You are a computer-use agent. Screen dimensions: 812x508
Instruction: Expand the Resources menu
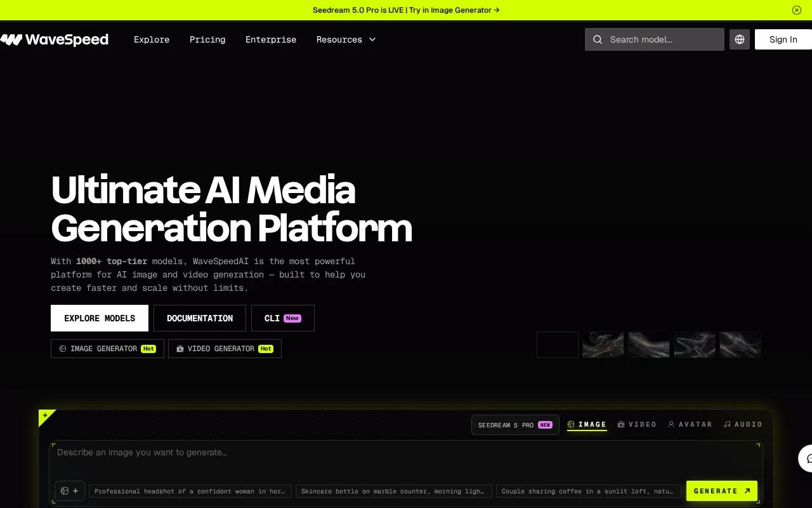tap(346, 39)
